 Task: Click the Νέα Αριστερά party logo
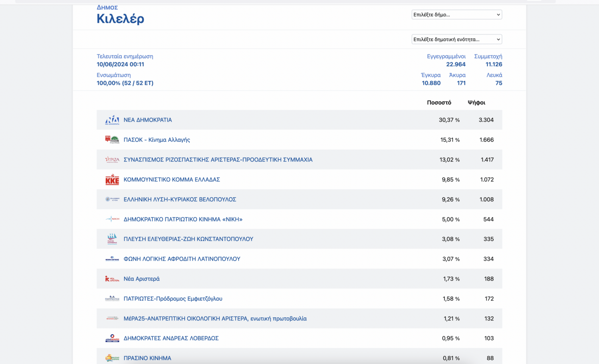[x=112, y=279]
